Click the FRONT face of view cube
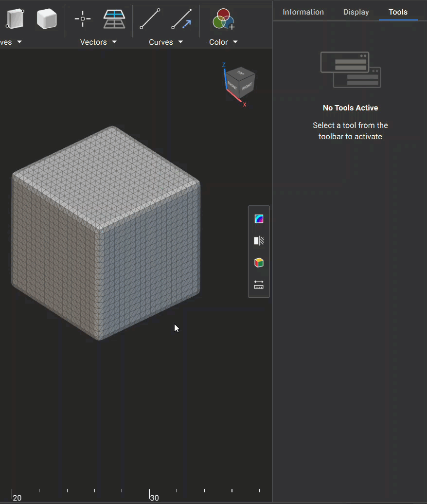The image size is (427, 504). pos(232,86)
